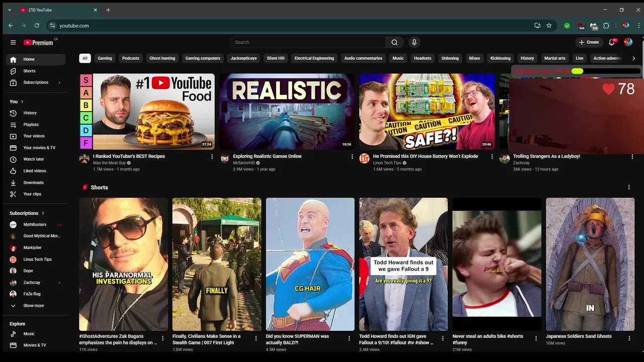Open options menu for Shorts shelf

pos(629,188)
